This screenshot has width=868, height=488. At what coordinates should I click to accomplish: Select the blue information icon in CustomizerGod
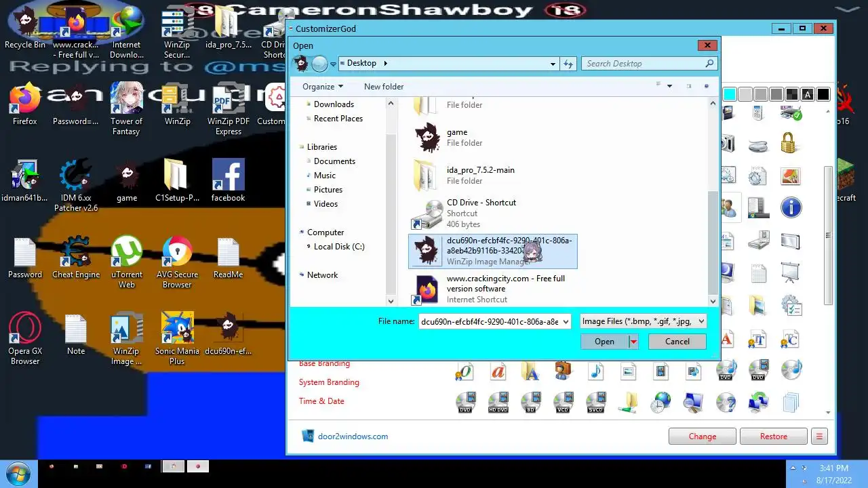(x=791, y=207)
